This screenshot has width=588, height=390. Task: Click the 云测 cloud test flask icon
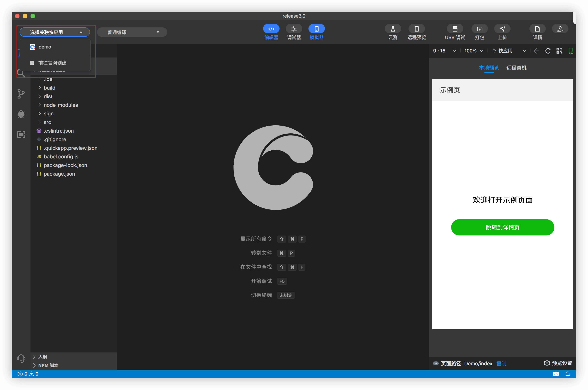[393, 29]
